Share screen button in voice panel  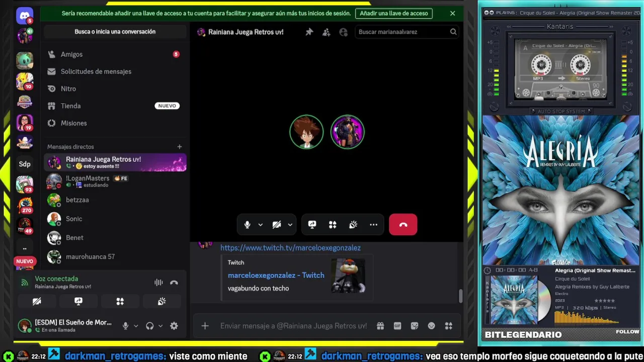coord(78,301)
